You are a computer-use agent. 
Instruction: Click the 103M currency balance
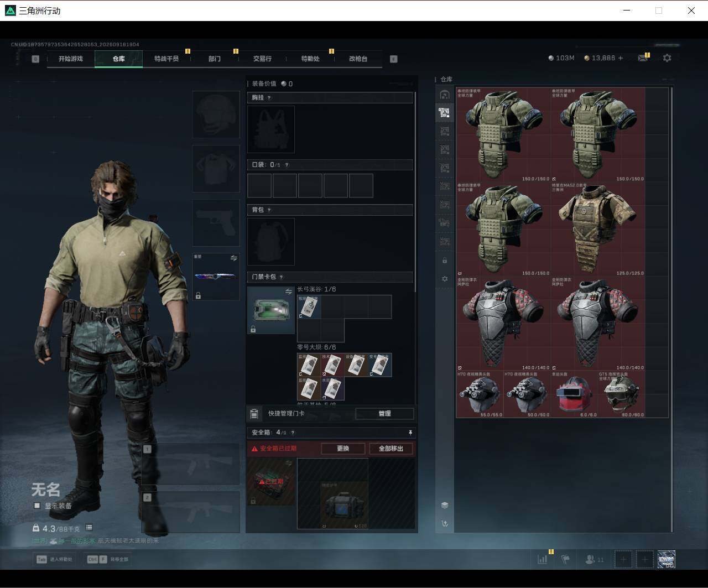(x=561, y=58)
